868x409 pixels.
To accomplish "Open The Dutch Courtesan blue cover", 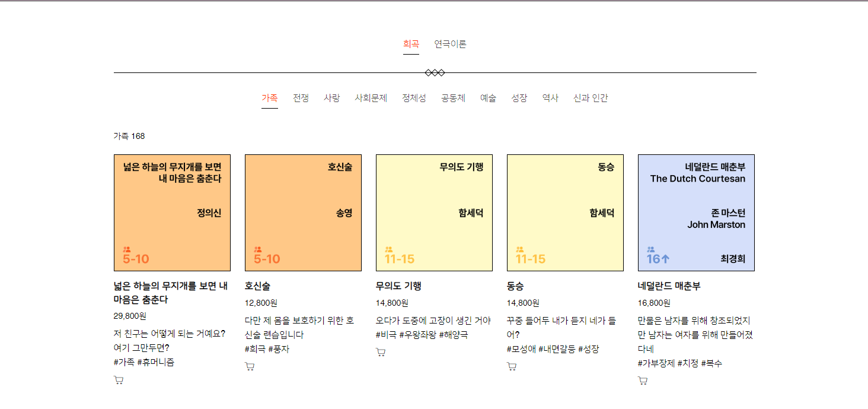I will (x=696, y=213).
